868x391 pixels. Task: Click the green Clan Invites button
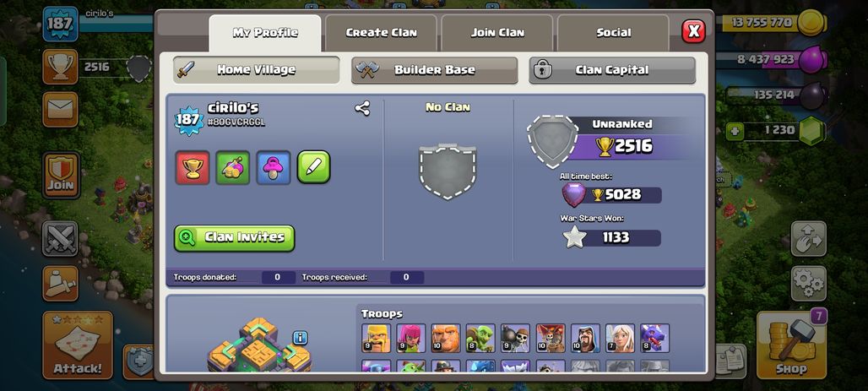click(234, 238)
